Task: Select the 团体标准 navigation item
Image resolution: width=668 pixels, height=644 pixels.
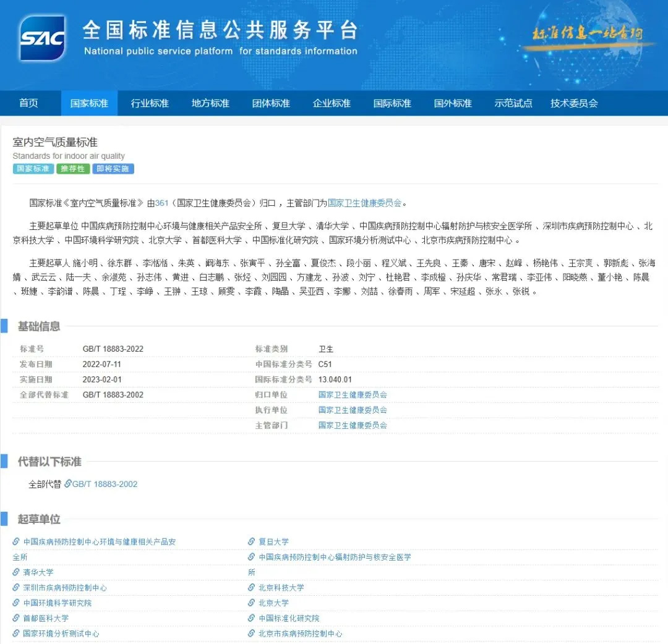Action: pos(271,103)
